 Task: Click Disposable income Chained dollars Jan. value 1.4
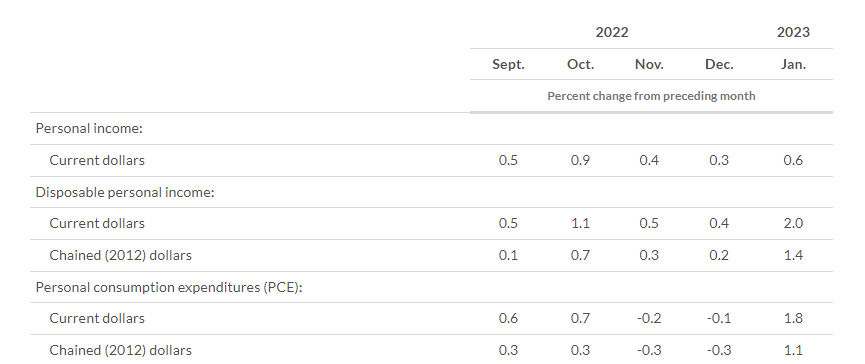pyautogui.click(x=793, y=255)
